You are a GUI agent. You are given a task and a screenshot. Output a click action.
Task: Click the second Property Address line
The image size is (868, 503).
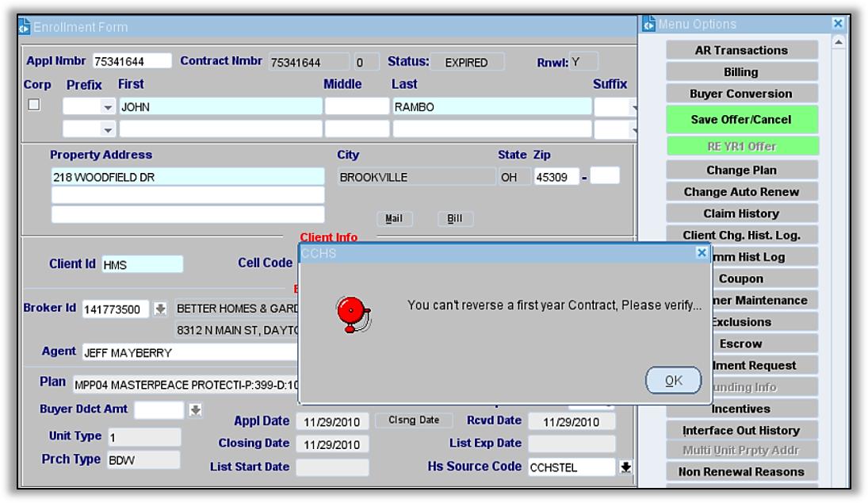[x=188, y=195]
